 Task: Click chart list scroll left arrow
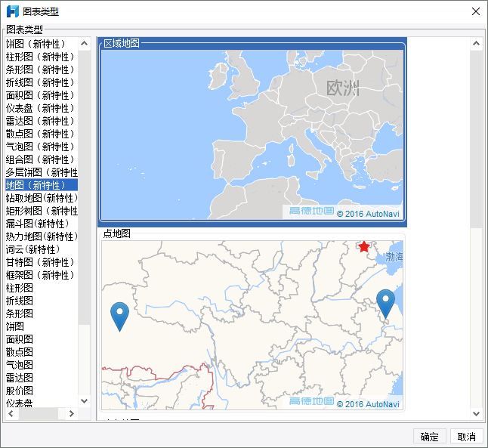(11, 413)
